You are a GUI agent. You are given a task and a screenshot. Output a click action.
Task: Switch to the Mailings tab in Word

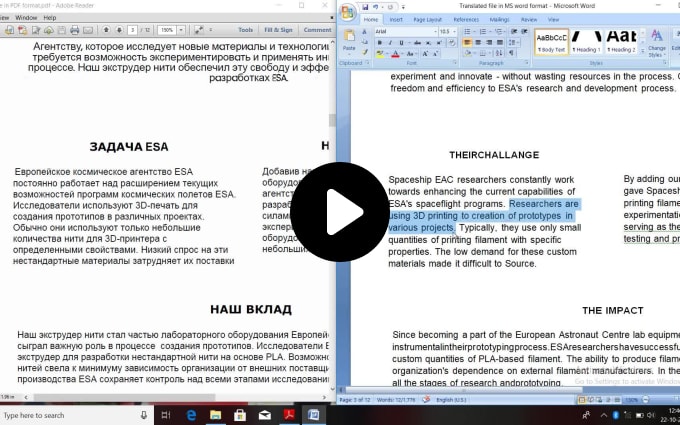[499, 20]
